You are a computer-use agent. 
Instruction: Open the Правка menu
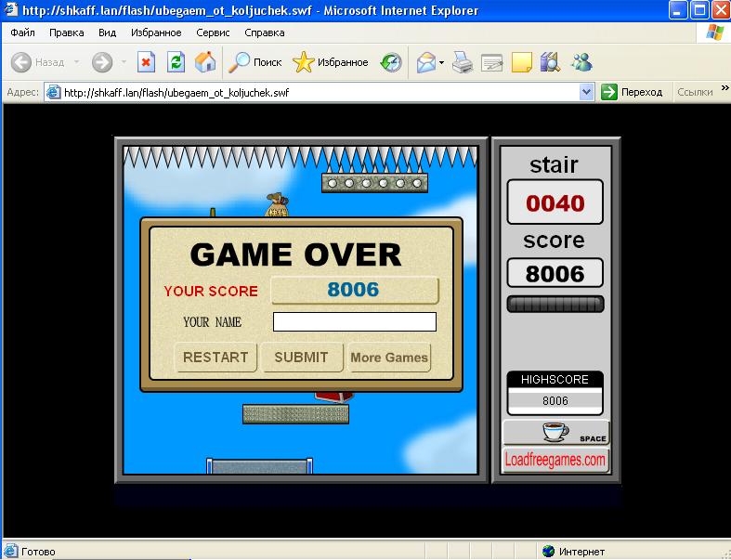(67, 33)
